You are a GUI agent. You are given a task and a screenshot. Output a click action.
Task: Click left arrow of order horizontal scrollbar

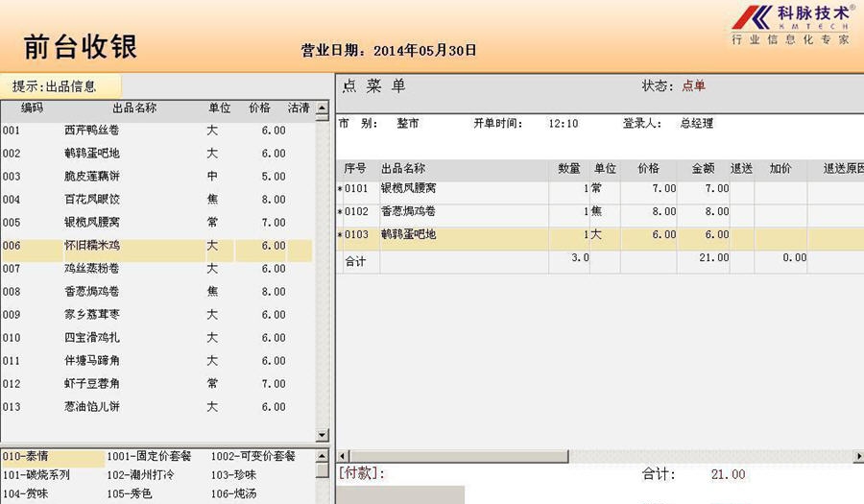[343, 456]
